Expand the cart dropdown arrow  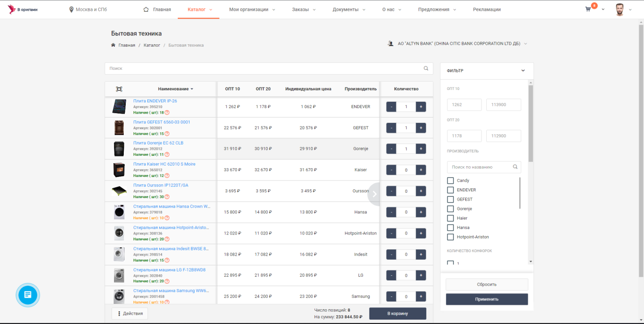(x=603, y=10)
